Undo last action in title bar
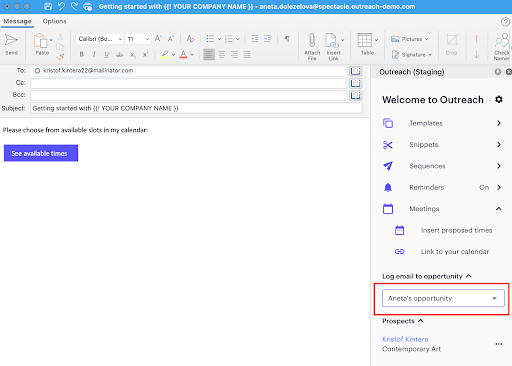Screen dimensions: 512x366 (x=61, y=6)
